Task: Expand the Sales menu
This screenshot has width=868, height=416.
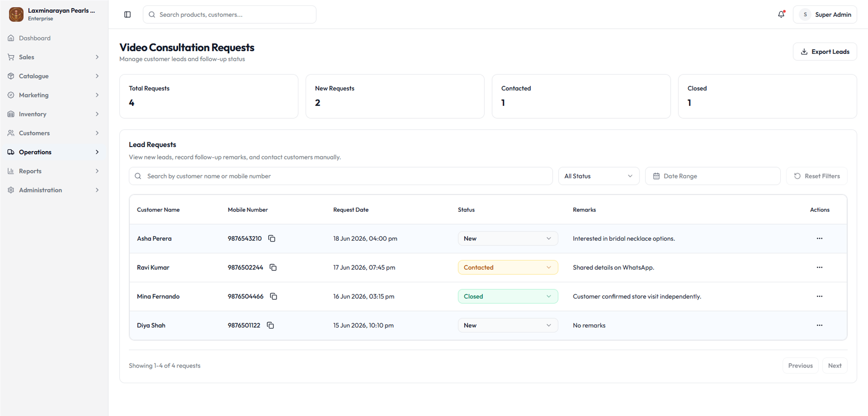Action: click(54, 57)
